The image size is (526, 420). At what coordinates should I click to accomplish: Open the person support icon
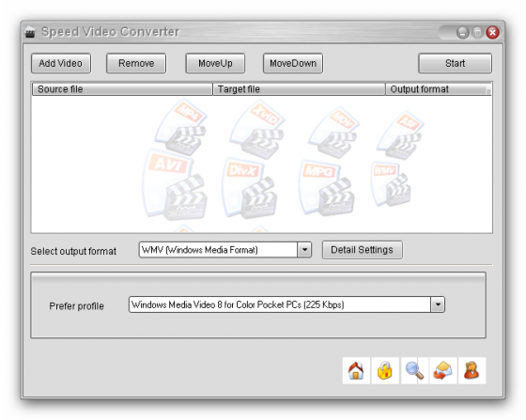[x=472, y=370]
